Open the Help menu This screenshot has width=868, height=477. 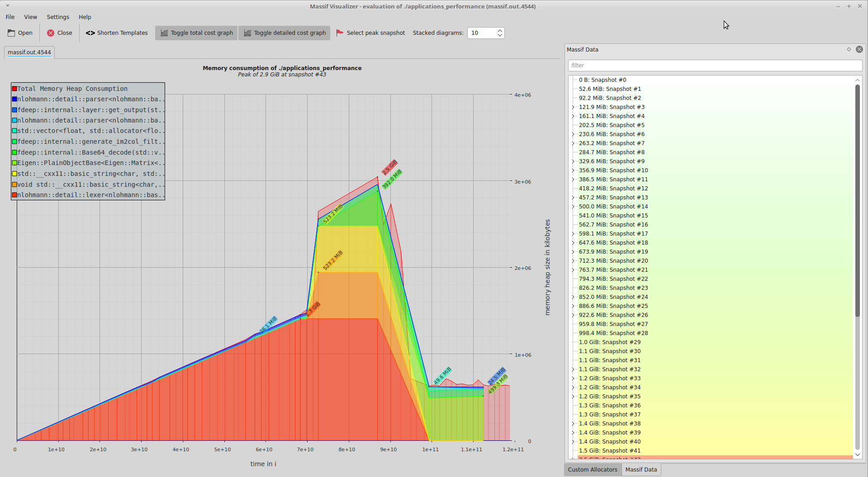(x=85, y=17)
